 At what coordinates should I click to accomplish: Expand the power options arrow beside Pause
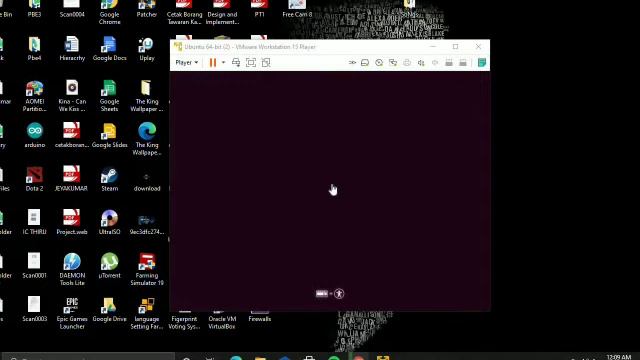(x=223, y=62)
